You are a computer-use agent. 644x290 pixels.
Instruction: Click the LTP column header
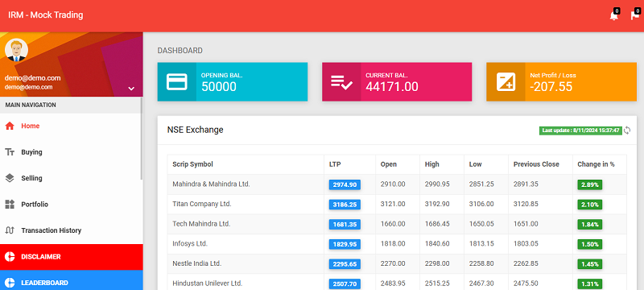pyautogui.click(x=335, y=164)
